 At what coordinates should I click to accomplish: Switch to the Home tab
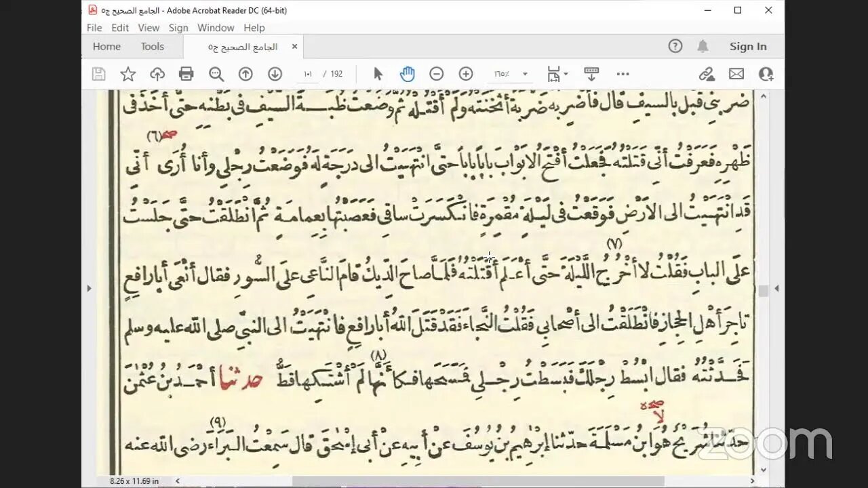(x=106, y=46)
